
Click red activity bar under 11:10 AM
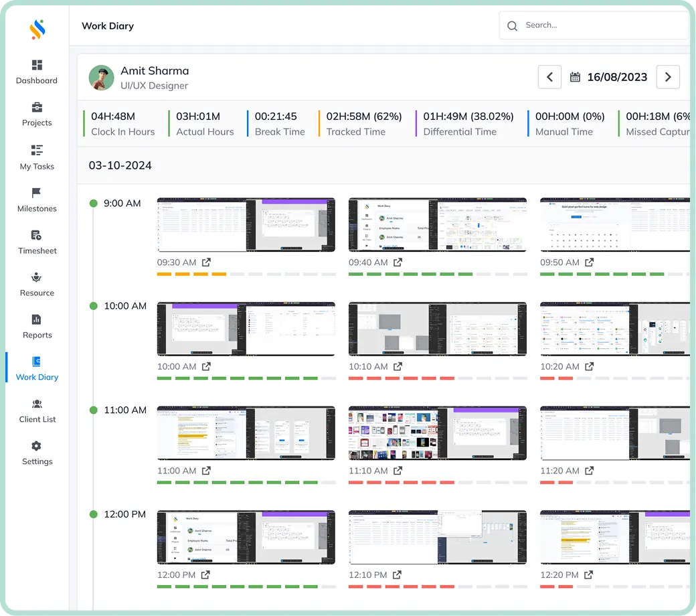402,482
